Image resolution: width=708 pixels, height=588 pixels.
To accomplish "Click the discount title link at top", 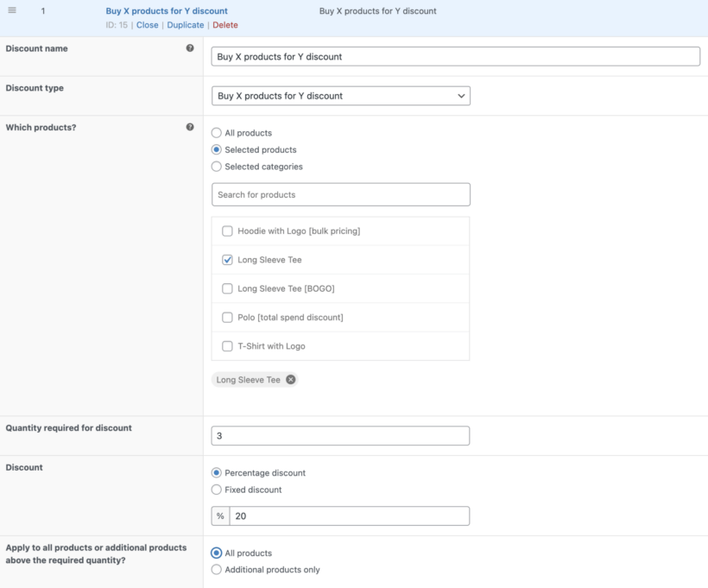I will click(167, 10).
